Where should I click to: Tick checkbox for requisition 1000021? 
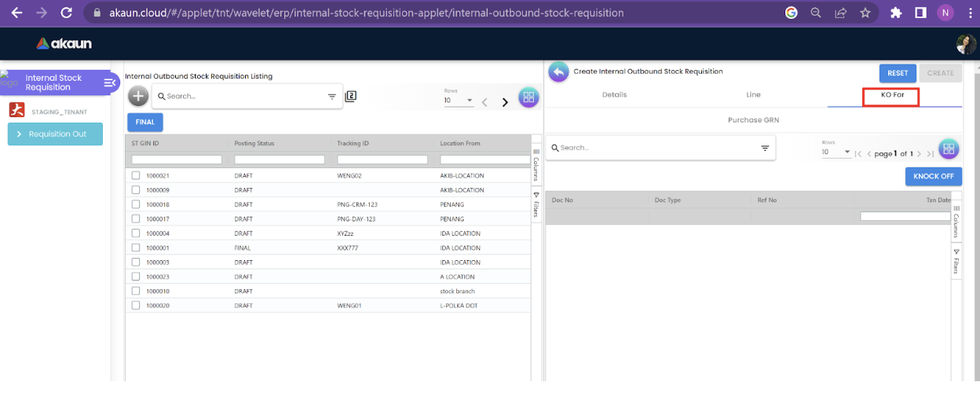pyautogui.click(x=136, y=175)
